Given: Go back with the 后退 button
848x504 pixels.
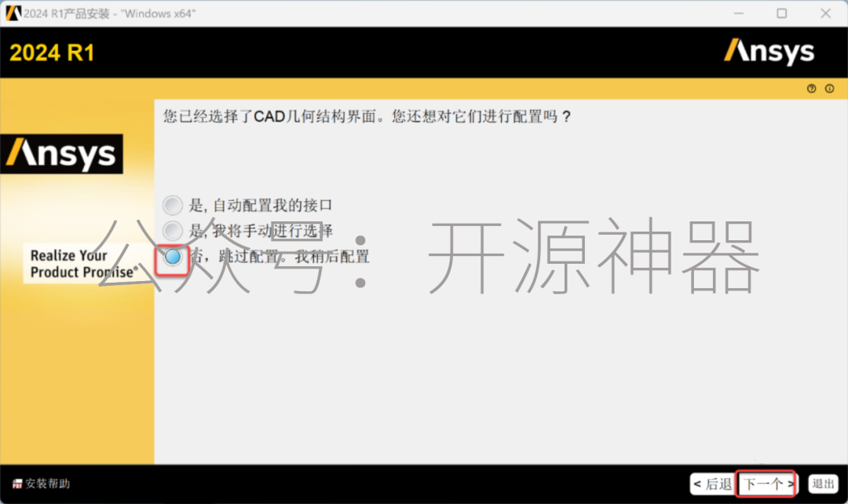Looking at the screenshot, I should pyautogui.click(x=713, y=484).
